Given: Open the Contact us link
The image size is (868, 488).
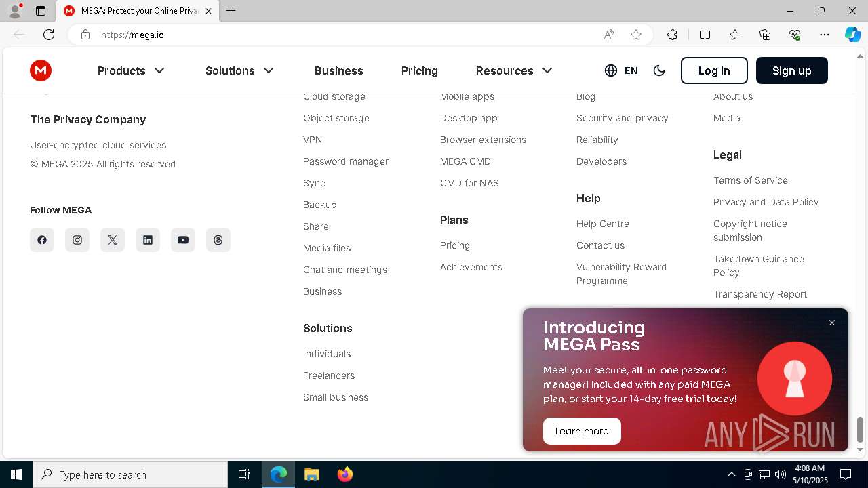Looking at the screenshot, I should coord(601,245).
